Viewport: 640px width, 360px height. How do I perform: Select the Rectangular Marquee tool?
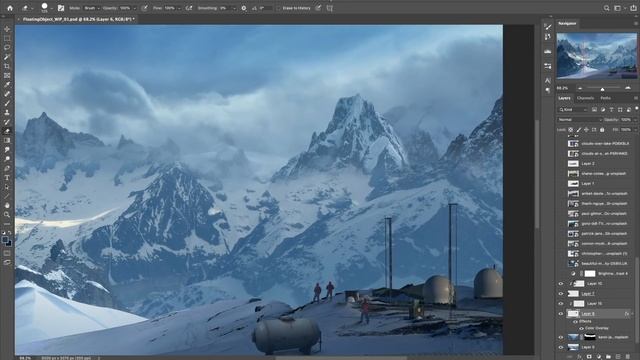pyautogui.click(x=7, y=38)
